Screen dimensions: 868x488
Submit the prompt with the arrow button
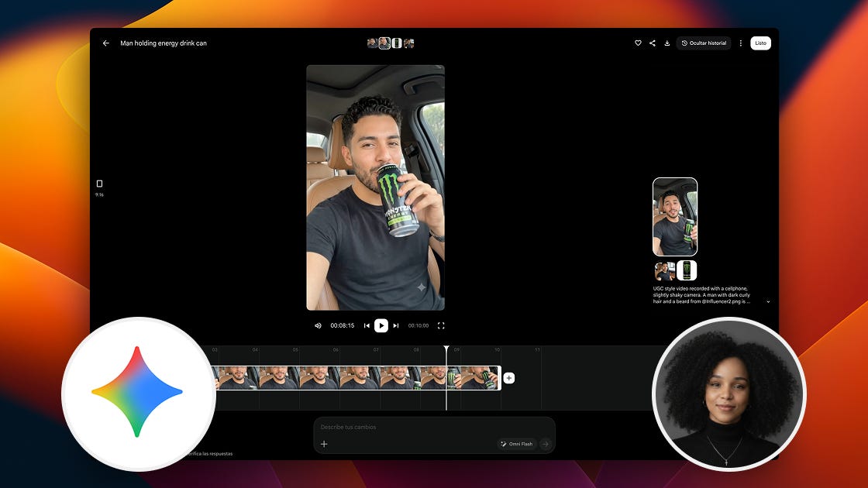pos(546,444)
